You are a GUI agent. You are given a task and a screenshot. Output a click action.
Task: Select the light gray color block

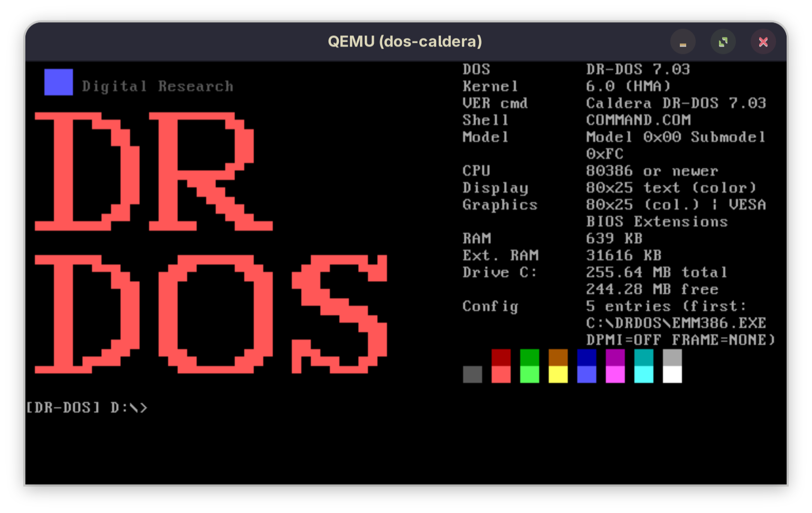[x=672, y=358]
